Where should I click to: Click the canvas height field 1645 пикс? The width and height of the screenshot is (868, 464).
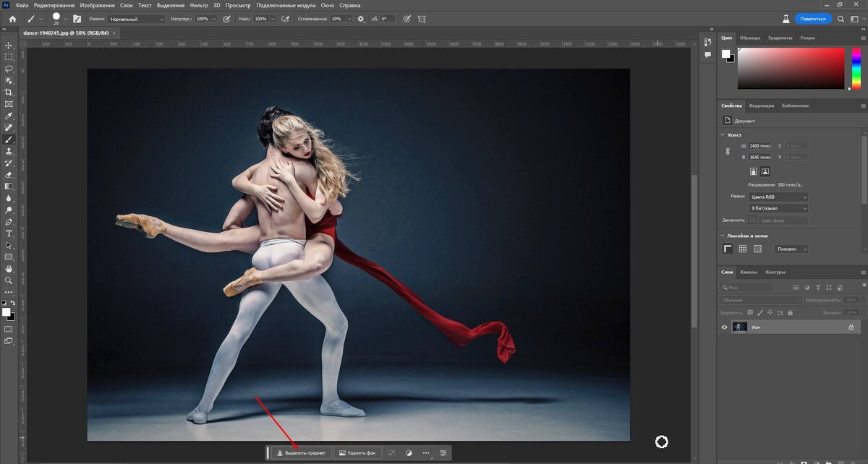coord(759,157)
